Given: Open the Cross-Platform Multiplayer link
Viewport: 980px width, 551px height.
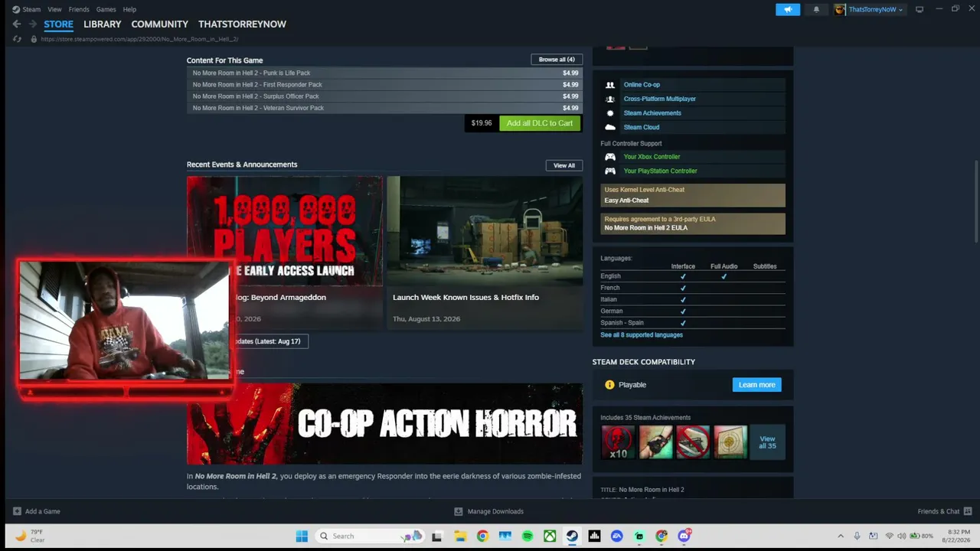Looking at the screenshot, I should tap(660, 99).
